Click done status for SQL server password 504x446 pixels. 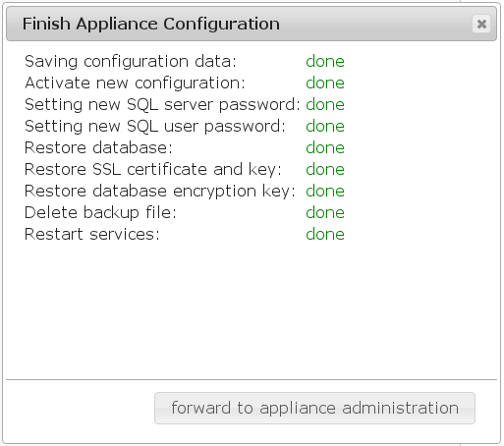325,104
